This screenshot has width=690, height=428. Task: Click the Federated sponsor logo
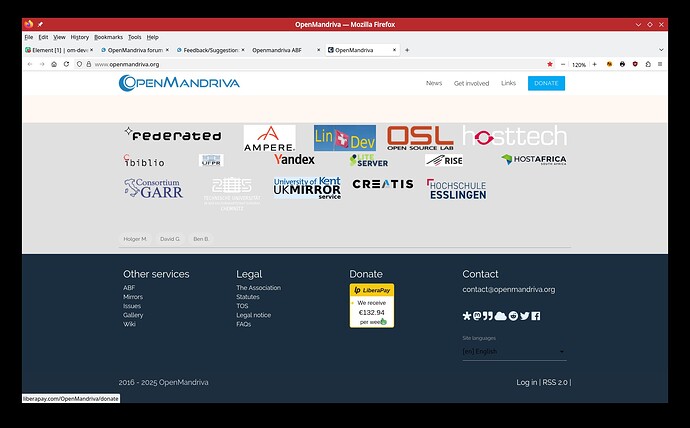click(172, 135)
